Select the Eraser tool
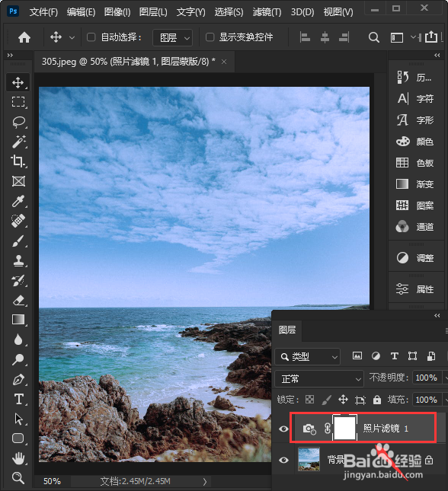The image size is (448, 491). tap(18, 300)
